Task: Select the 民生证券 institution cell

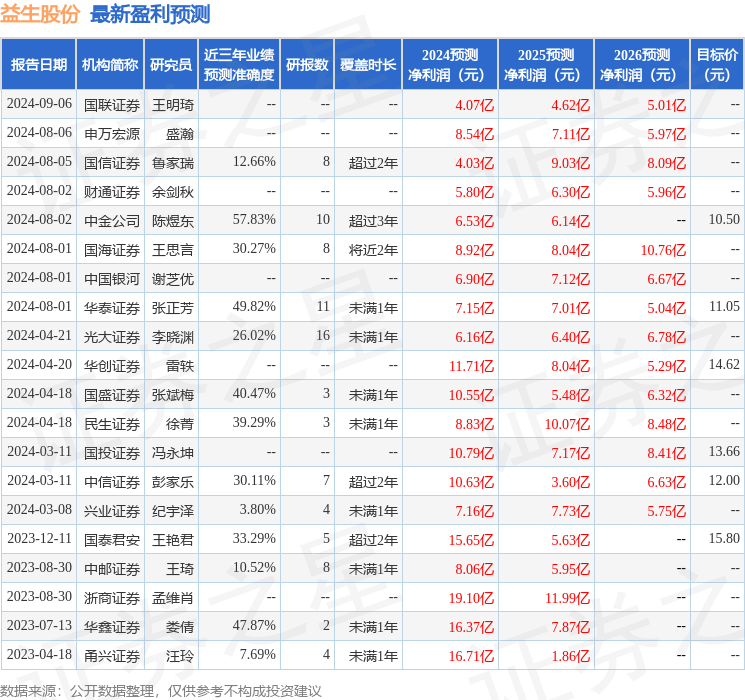Action: coord(112,424)
